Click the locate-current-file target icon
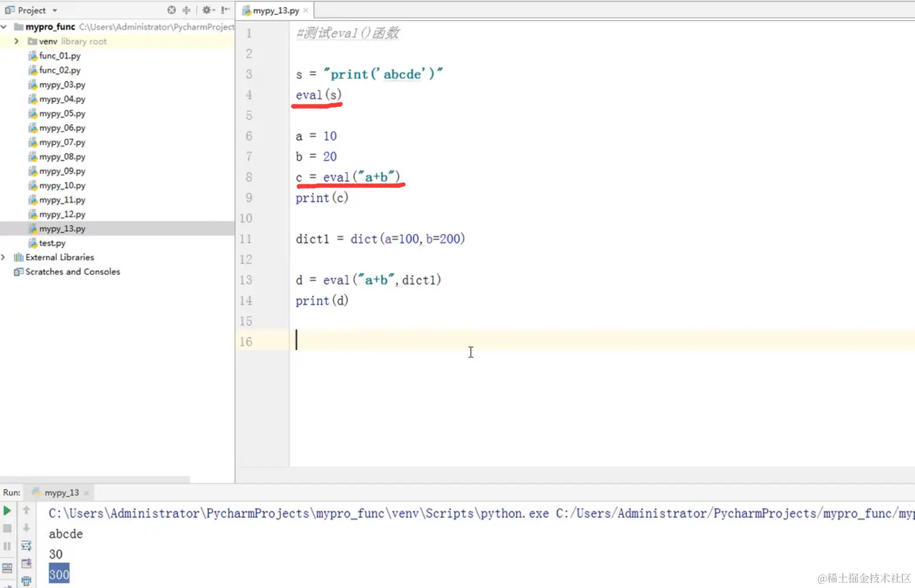The width and height of the screenshot is (915, 588). tap(171, 10)
